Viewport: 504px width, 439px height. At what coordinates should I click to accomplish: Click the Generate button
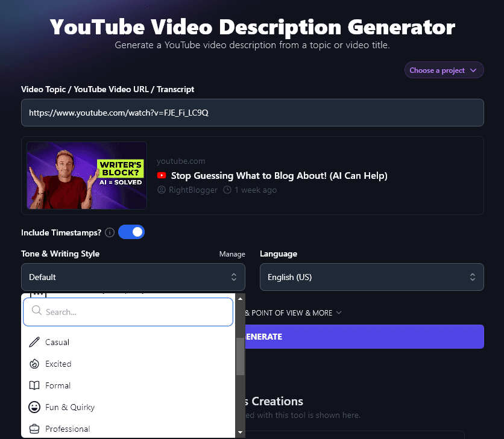click(x=362, y=337)
